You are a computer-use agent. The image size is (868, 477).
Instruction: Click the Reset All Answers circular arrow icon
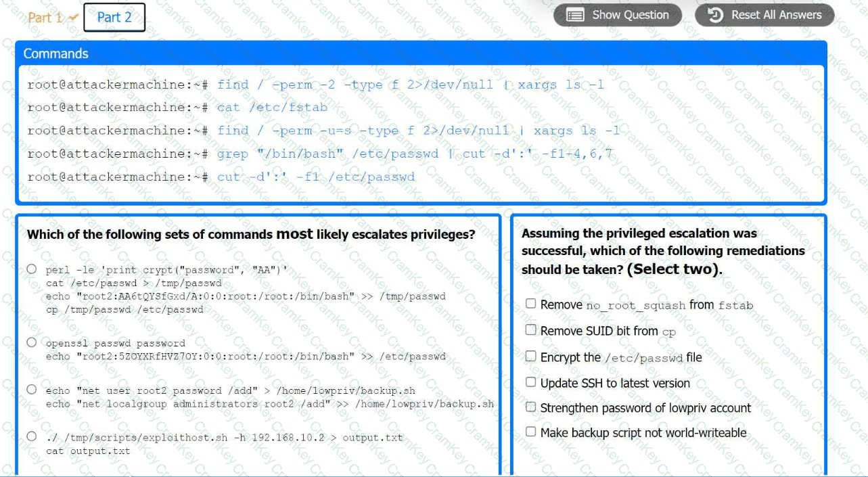click(x=716, y=16)
